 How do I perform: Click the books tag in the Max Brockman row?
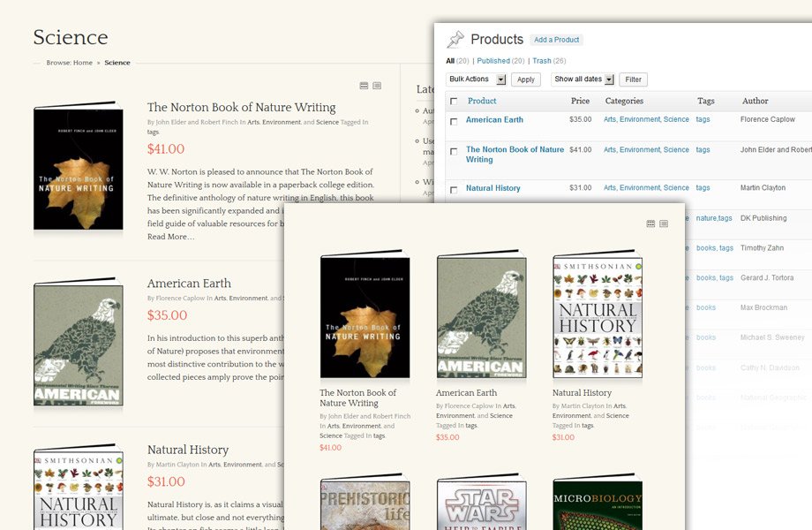(x=706, y=307)
